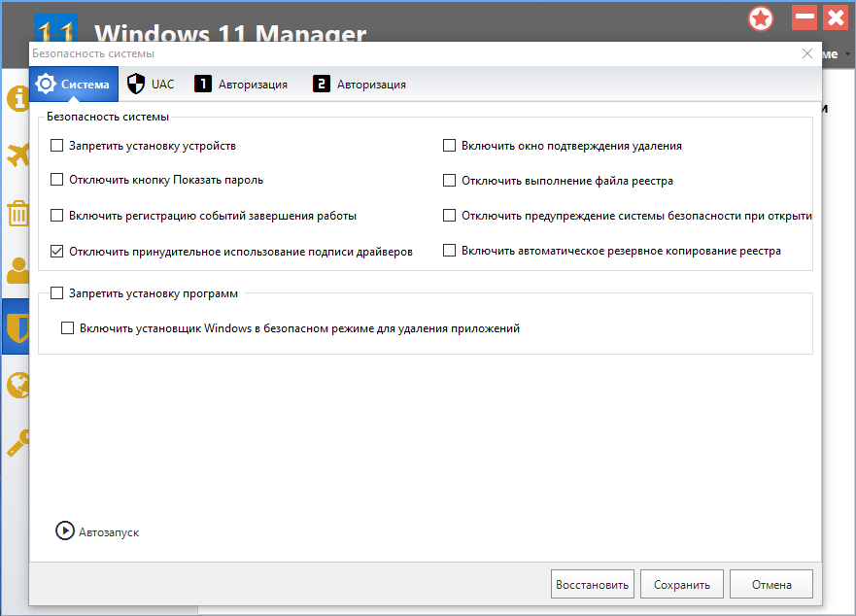Click the Отмена button
856x616 pixels.
(x=771, y=584)
